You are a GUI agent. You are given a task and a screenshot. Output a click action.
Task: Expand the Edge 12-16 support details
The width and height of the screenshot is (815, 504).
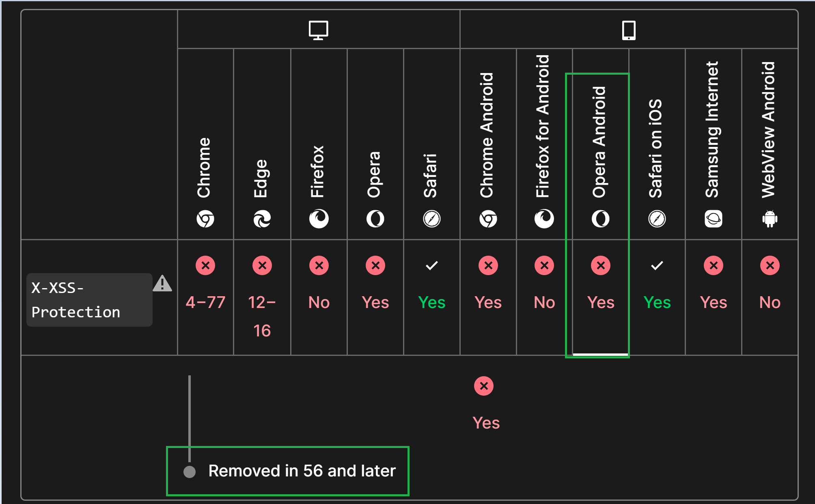[x=262, y=296]
